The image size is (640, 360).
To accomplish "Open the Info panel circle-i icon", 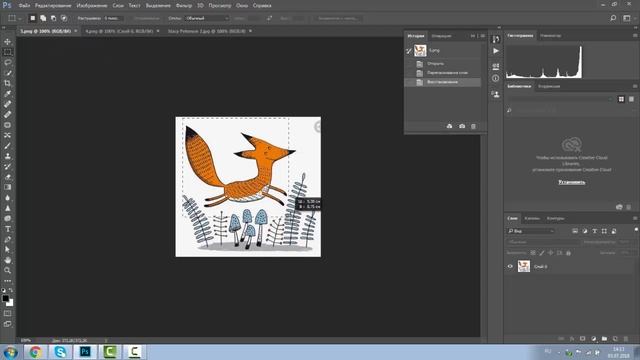I will tap(496, 78).
